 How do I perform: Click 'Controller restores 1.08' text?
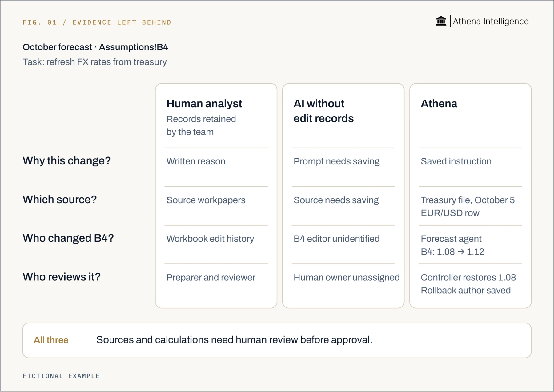coord(468,278)
